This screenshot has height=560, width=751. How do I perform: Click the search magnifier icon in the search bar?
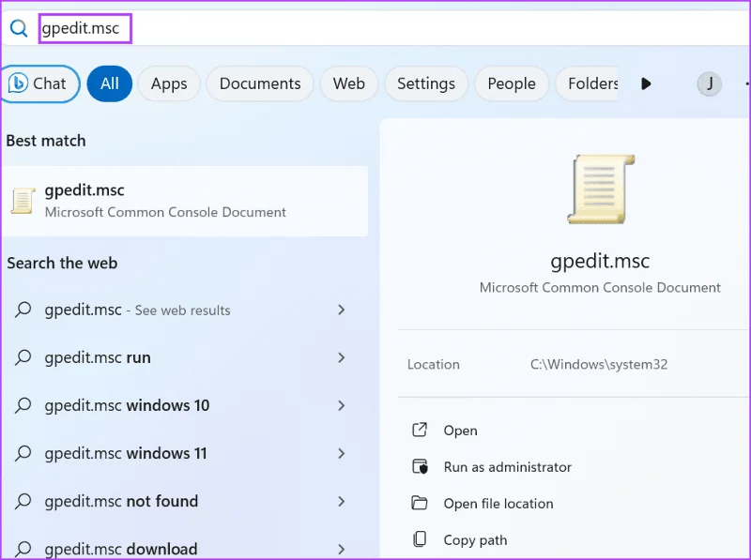pos(19,28)
